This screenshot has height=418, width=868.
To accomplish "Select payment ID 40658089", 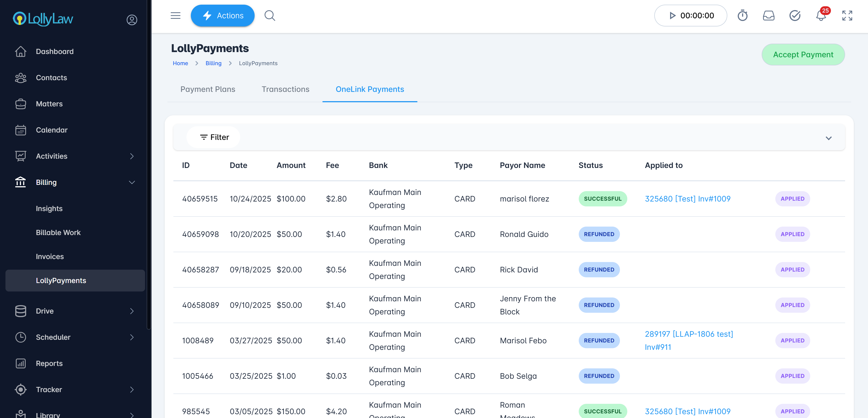I will click(200, 305).
